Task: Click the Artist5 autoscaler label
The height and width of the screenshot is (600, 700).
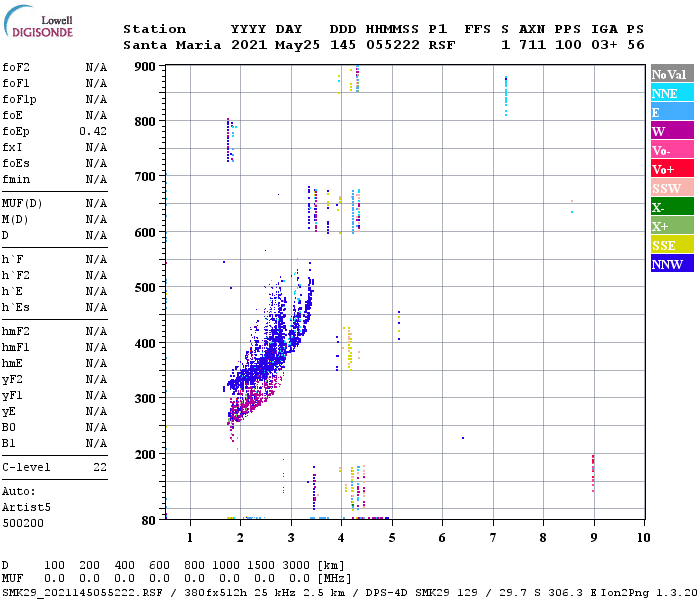Action: click(26, 507)
